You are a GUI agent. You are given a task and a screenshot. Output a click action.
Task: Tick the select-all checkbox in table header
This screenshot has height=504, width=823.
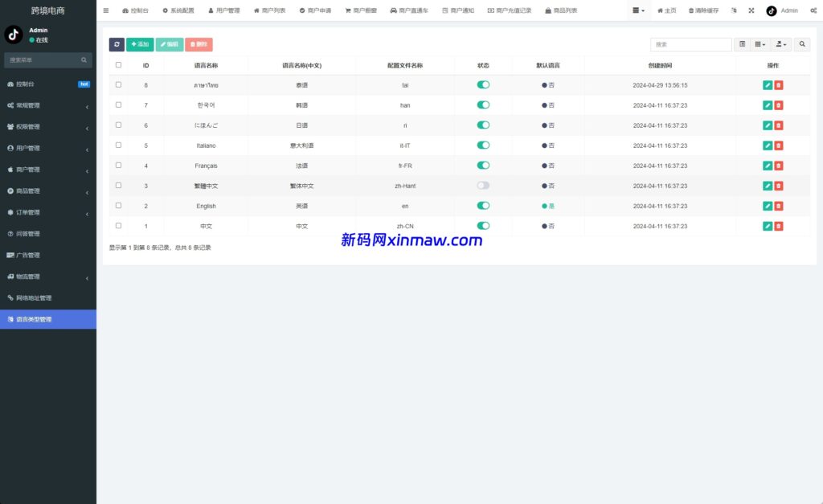(x=117, y=64)
